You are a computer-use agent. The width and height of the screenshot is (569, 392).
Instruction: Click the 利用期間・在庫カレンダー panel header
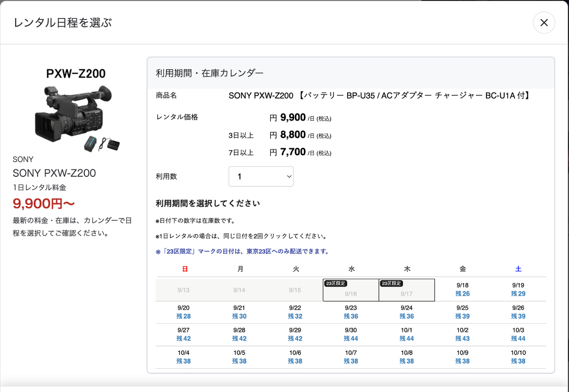click(351, 73)
